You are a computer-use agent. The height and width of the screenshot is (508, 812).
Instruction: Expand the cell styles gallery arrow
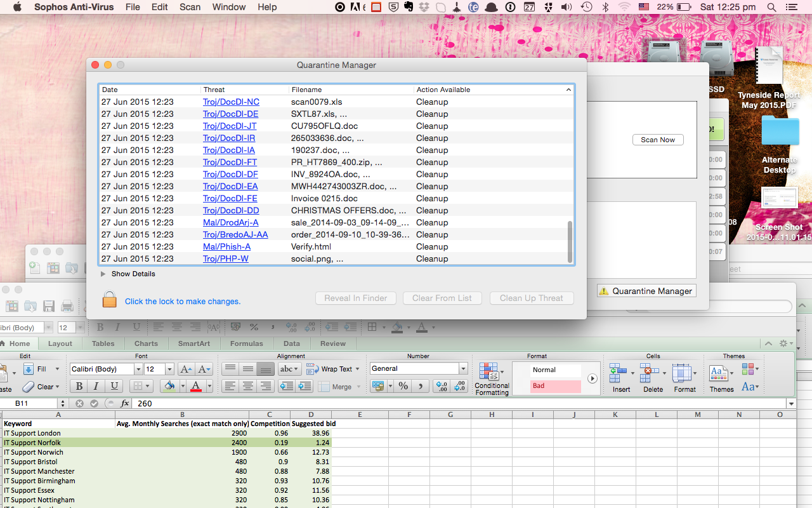592,378
